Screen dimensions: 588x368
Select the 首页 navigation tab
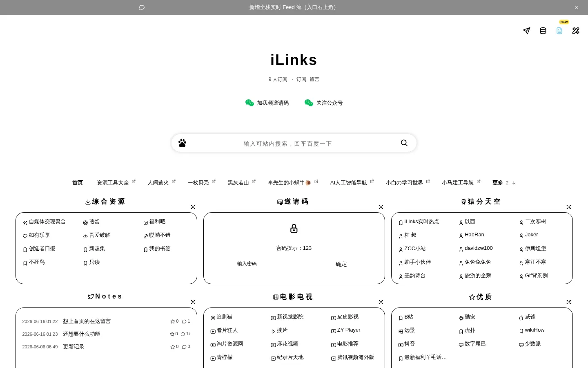pyautogui.click(x=78, y=183)
